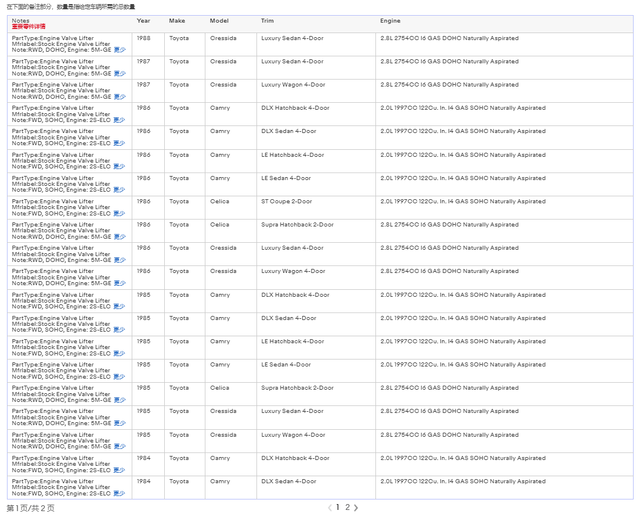Collapse notes for 1987 Cressida Luxury Wagon
640x514 pixels.
click(x=120, y=97)
